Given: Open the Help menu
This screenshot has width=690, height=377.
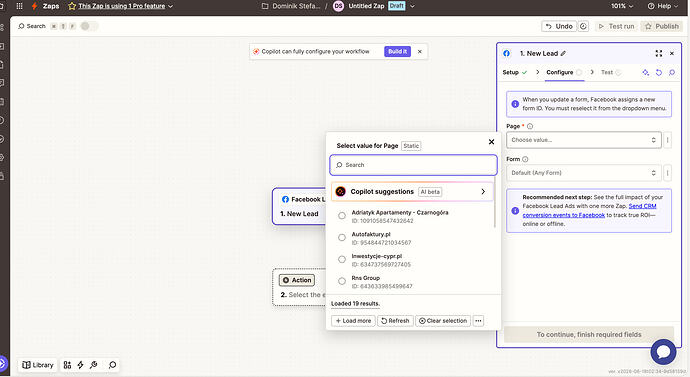Looking at the screenshot, I should pyautogui.click(x=663, y=6).
